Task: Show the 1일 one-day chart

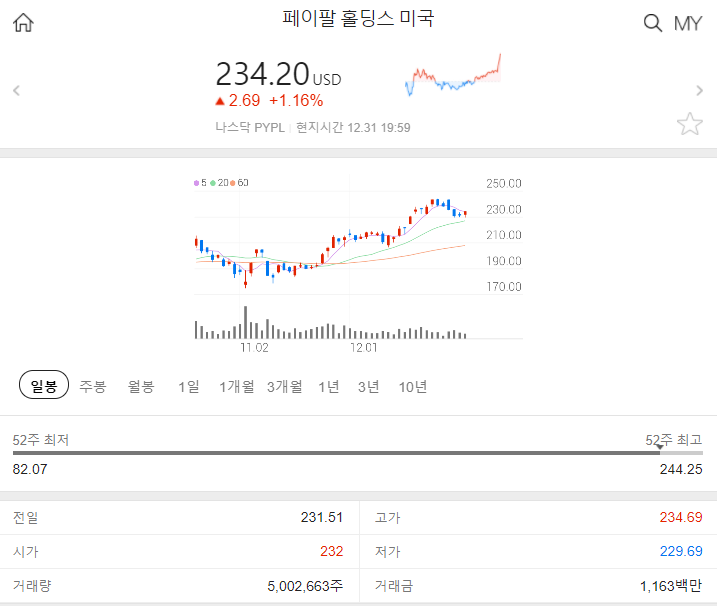Action: click(x=189, y=386)
